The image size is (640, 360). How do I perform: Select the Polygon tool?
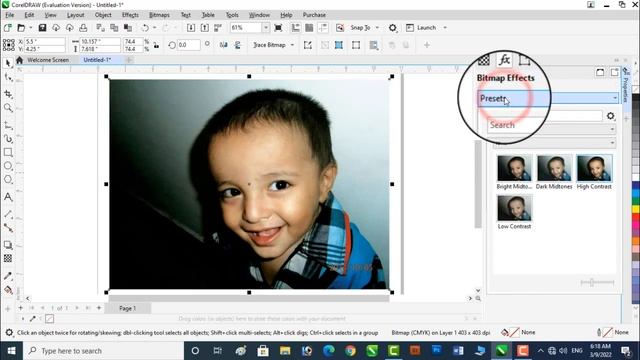[x=8, y=180]
